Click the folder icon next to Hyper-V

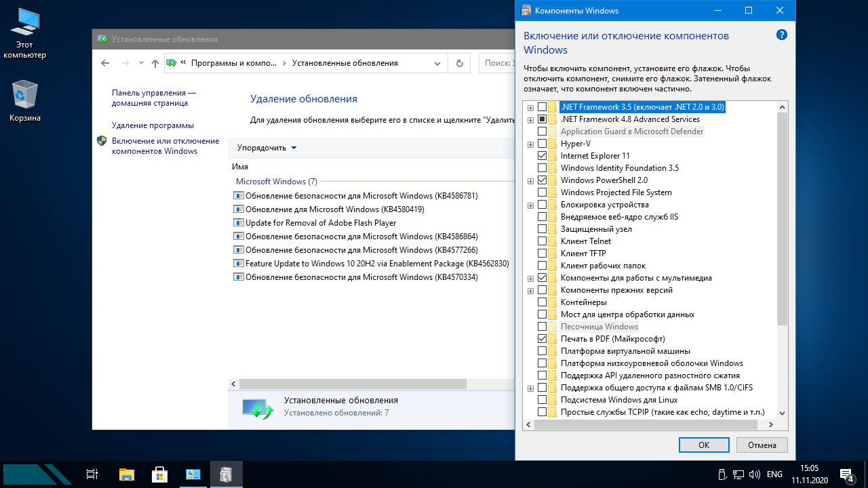[x=553, y=144]
